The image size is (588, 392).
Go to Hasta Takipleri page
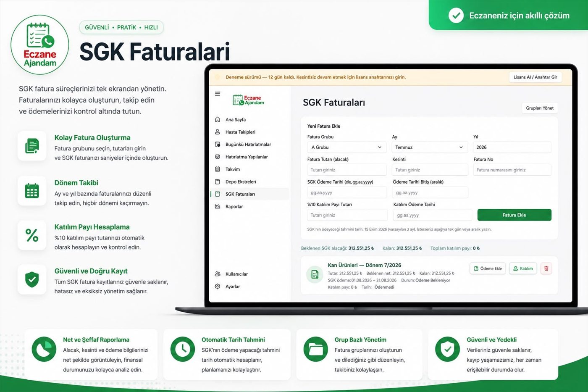(x=240, y=132)
